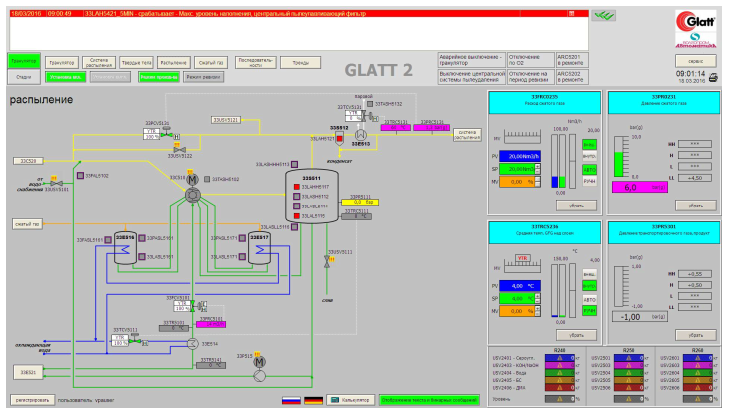This screenshot has height=416, width=731.
Task: Click the red 33LAHH5117 level indicator
Action: (297, 187)
